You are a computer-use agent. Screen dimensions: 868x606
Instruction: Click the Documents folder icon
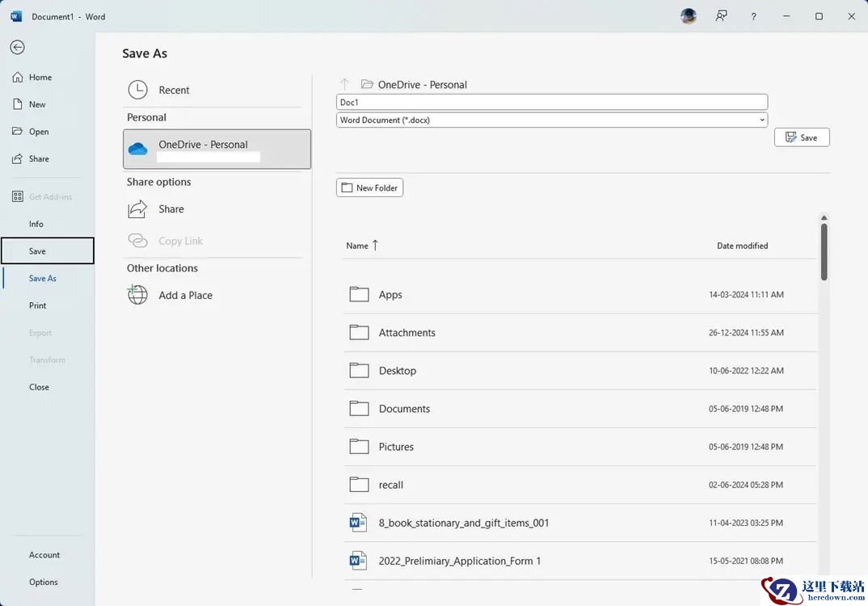pos(360,408)
